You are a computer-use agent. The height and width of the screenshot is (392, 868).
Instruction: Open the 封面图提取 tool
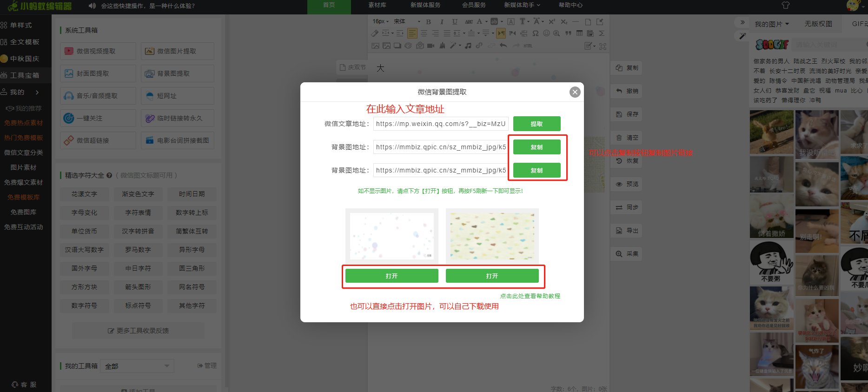[x=98, y=73]
